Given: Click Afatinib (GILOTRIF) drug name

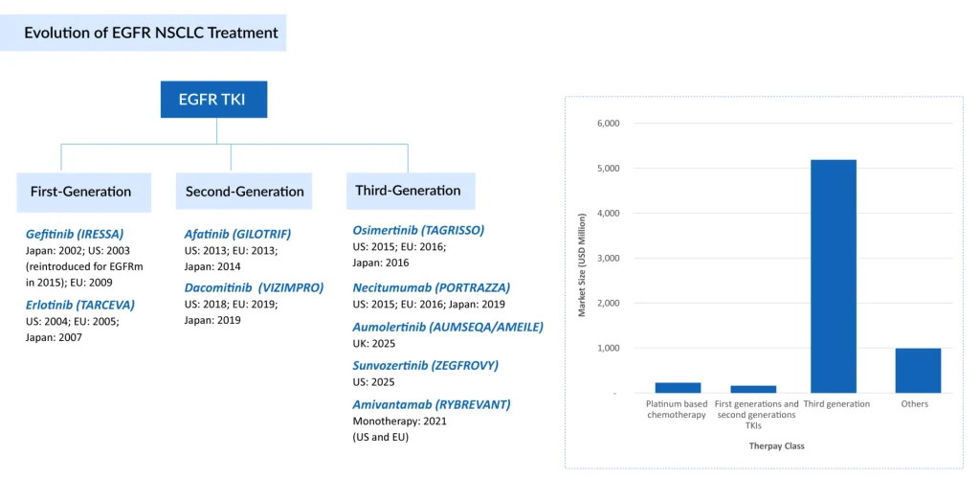Looking at the screenshot, I should coord(237,235).
